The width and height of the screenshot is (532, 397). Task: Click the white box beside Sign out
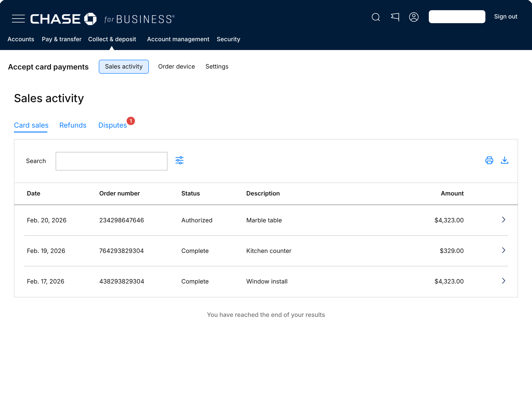(457, 17)
